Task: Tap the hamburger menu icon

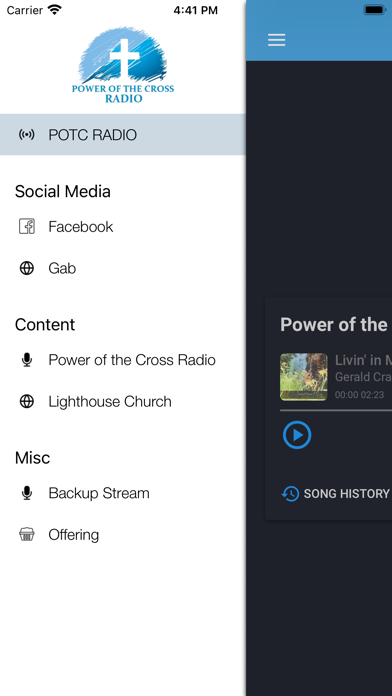Action: point(276,40)
